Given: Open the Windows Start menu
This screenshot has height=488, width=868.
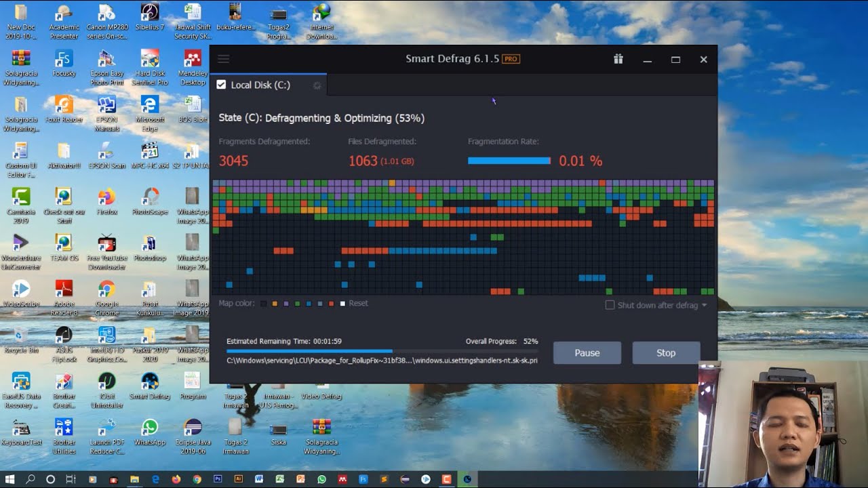Looking at the screenshot, I should 10,479.
